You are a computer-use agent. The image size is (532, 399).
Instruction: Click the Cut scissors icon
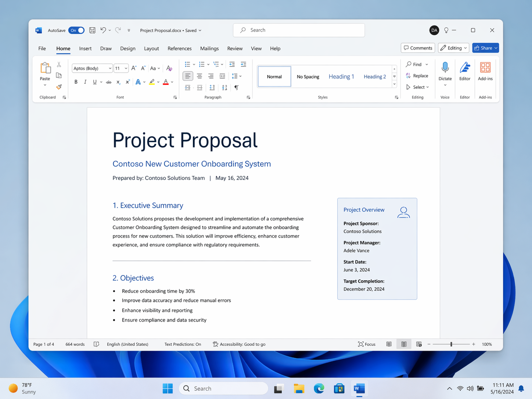click(59, 65)
